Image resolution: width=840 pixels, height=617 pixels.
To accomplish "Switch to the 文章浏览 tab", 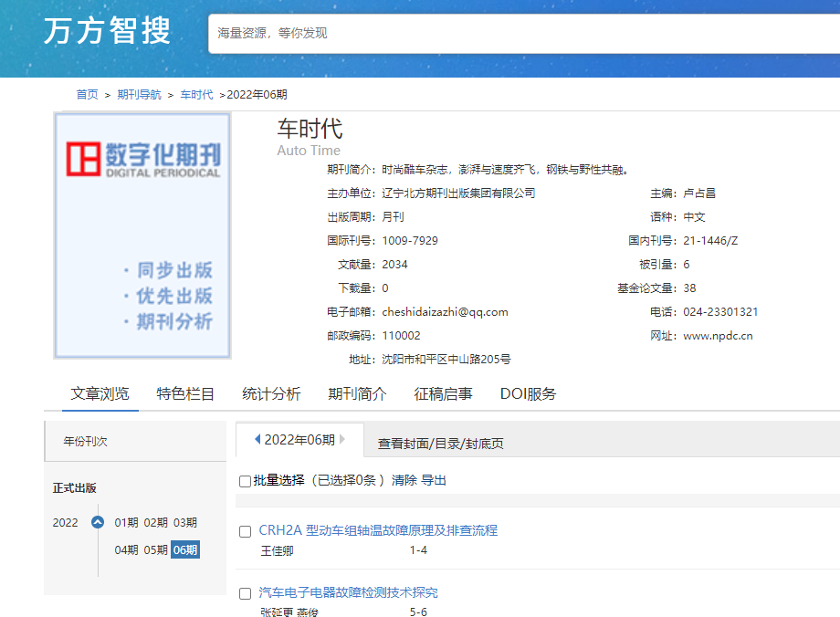I will tap(100, 393).
